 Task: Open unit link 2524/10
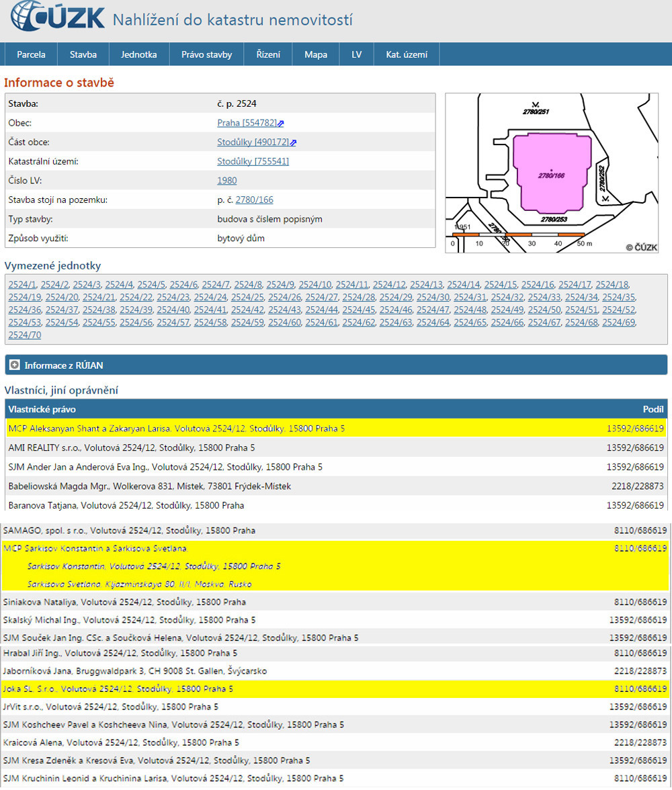[315, 285]
